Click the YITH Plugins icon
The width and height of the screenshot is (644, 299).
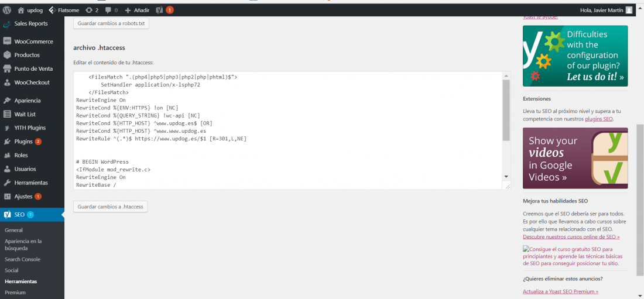click(x=7, y=128)
